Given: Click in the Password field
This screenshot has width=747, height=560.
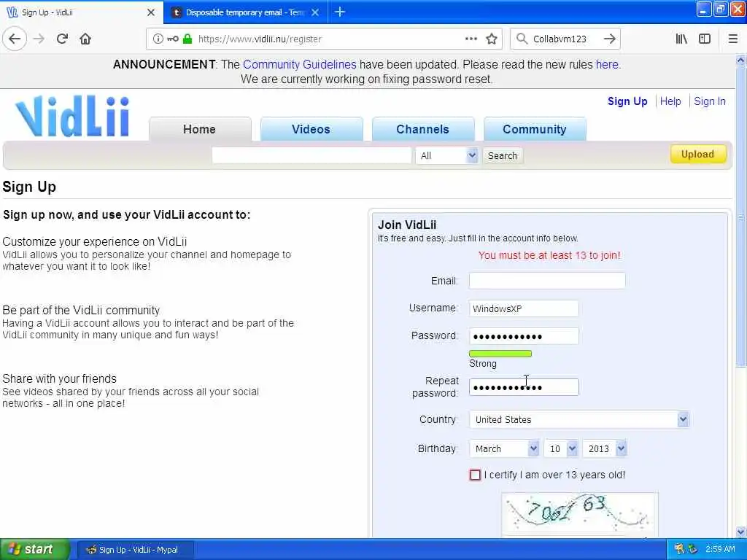Looking at the screenshot, I should point(524,336).
